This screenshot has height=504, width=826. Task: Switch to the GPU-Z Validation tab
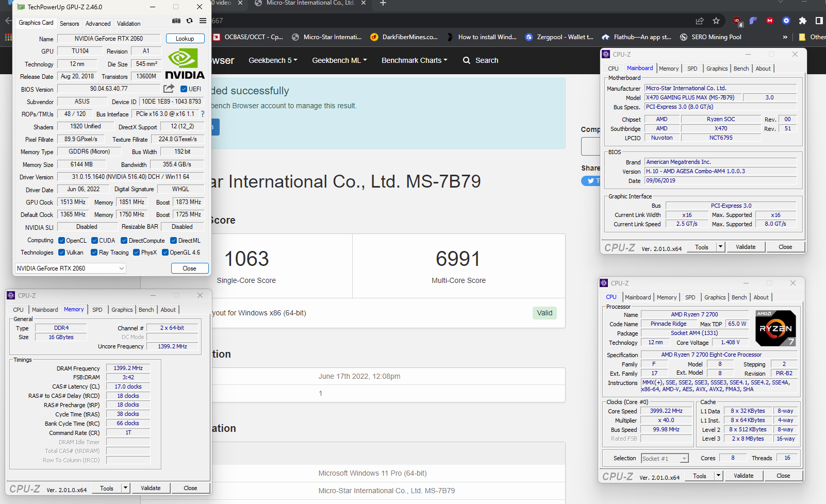(128, 24)
